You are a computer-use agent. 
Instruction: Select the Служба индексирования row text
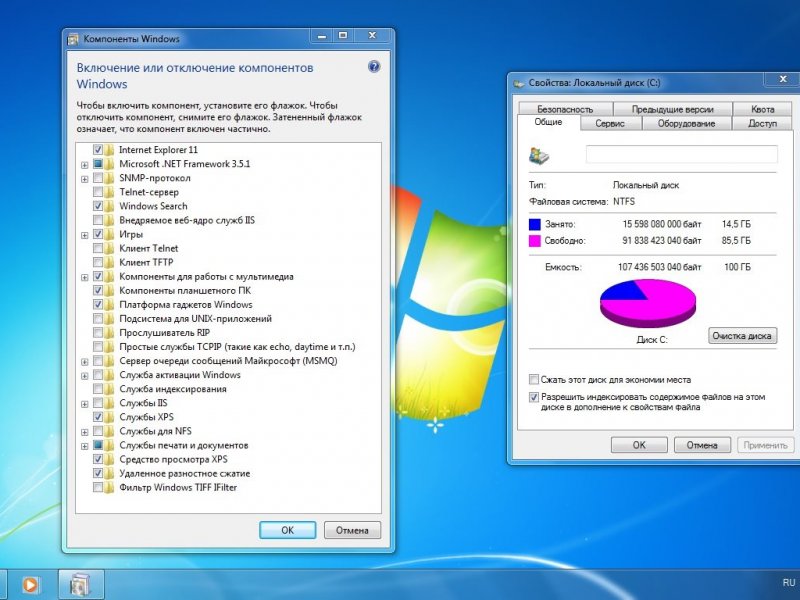[x=173, y=389]
